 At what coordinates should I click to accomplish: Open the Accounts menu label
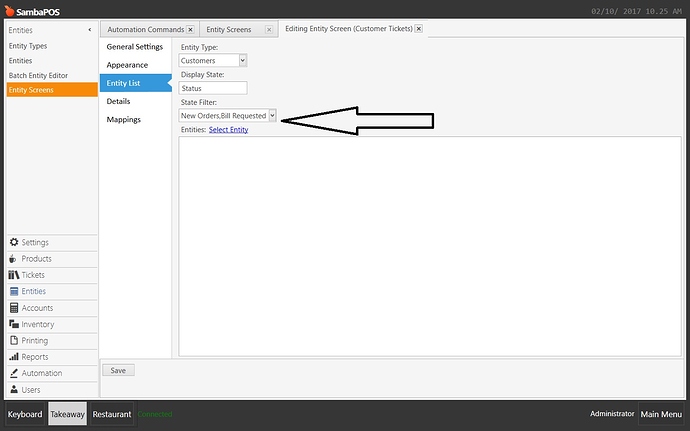tap(37, 308)
